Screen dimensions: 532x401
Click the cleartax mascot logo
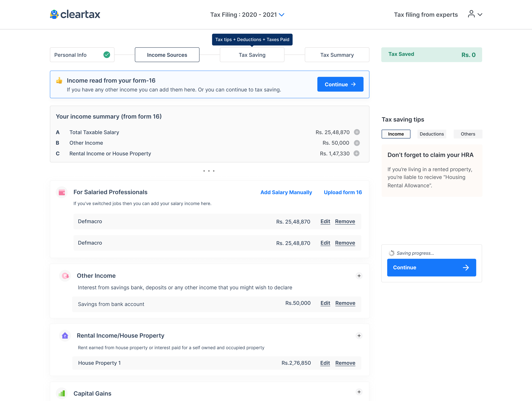pos(54,14)
